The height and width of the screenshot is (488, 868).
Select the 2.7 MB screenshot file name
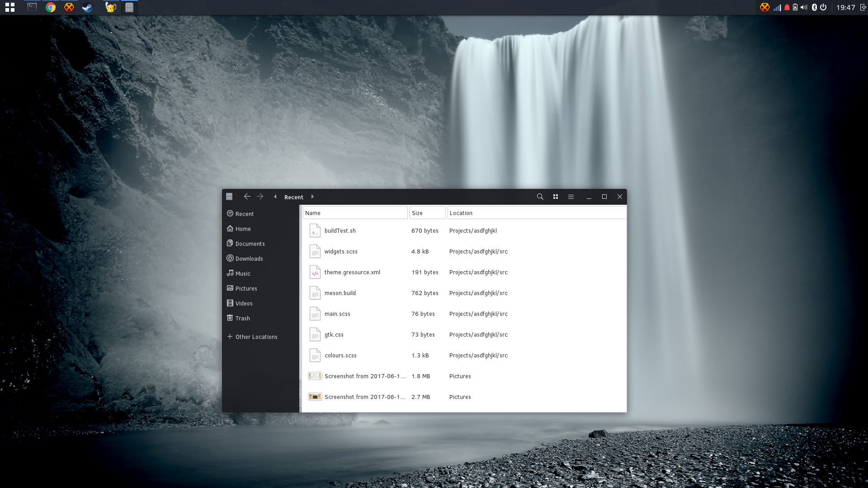tap(365, 397)
